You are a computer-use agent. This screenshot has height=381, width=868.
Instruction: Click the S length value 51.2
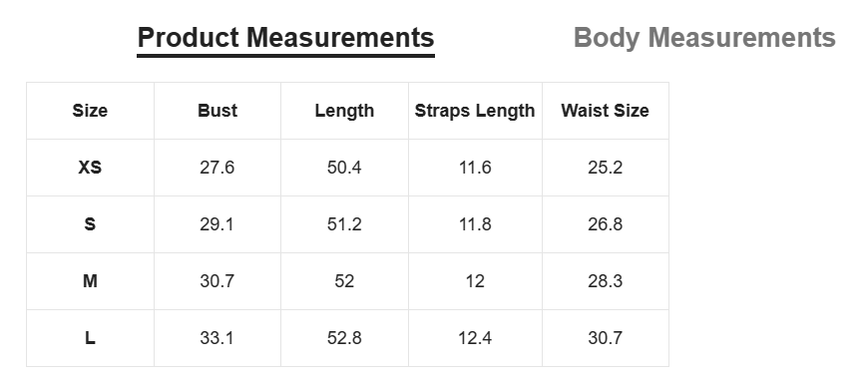tap(344, 224)
